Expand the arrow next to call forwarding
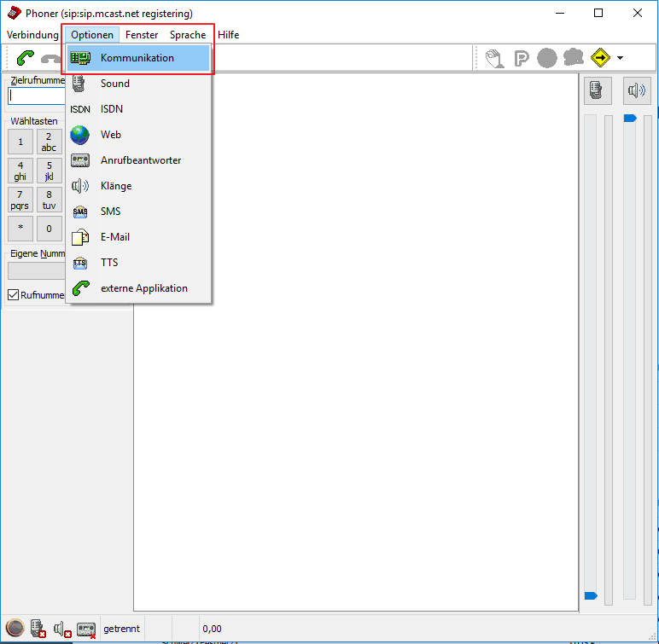Viewport: 659px width, 644px height. point(621,58)
